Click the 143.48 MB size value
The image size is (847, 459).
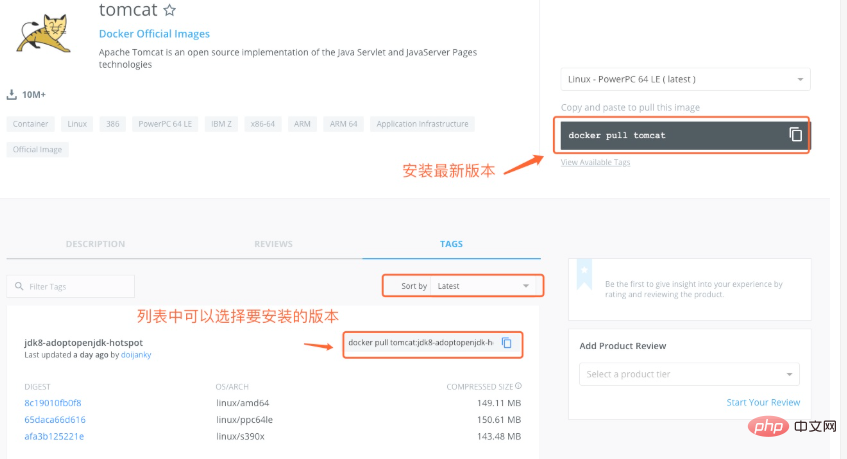coord(499,436)
